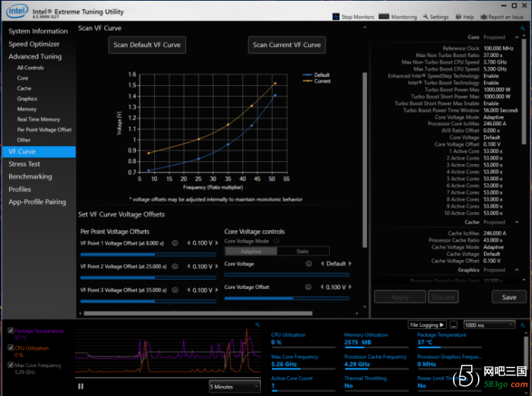Viewport: 532px width, 396px height.
Task: Toggle CPU Utilization graph checkbox
Action: click(11, 347)
